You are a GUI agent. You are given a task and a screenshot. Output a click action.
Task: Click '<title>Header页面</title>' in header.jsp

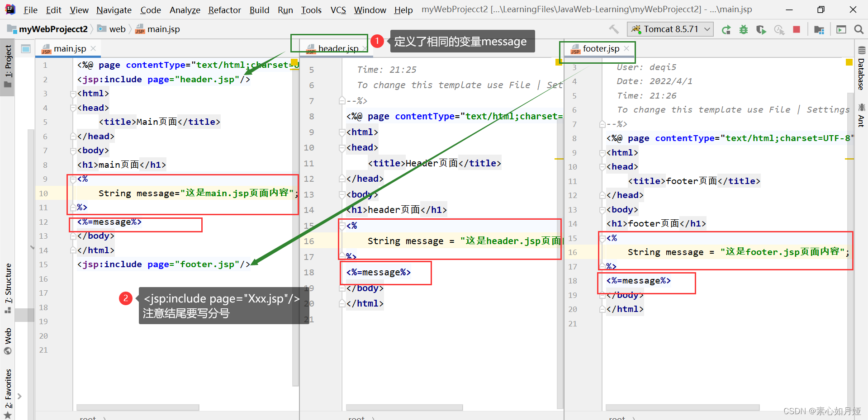click(x=435, y=163)
